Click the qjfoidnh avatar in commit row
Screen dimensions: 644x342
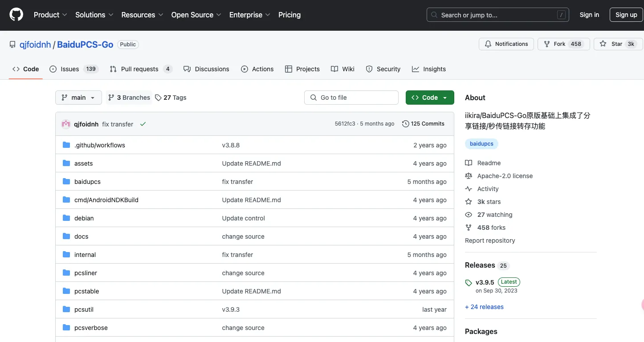tap(66, 124)
